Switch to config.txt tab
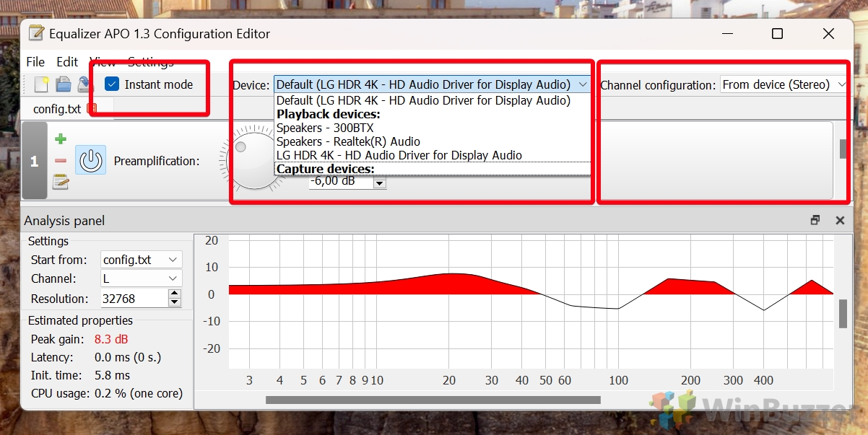The image size is (868, 435). [x=57, y=109]
